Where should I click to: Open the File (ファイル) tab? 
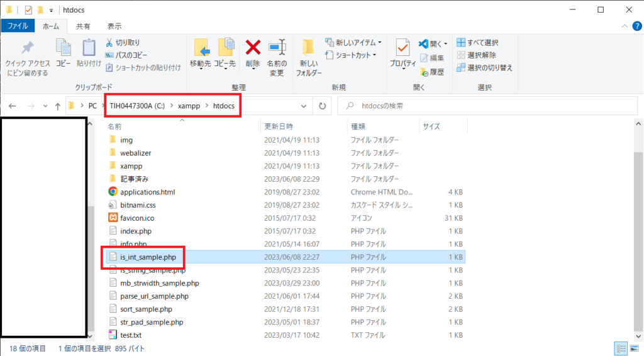pos(18,26)
